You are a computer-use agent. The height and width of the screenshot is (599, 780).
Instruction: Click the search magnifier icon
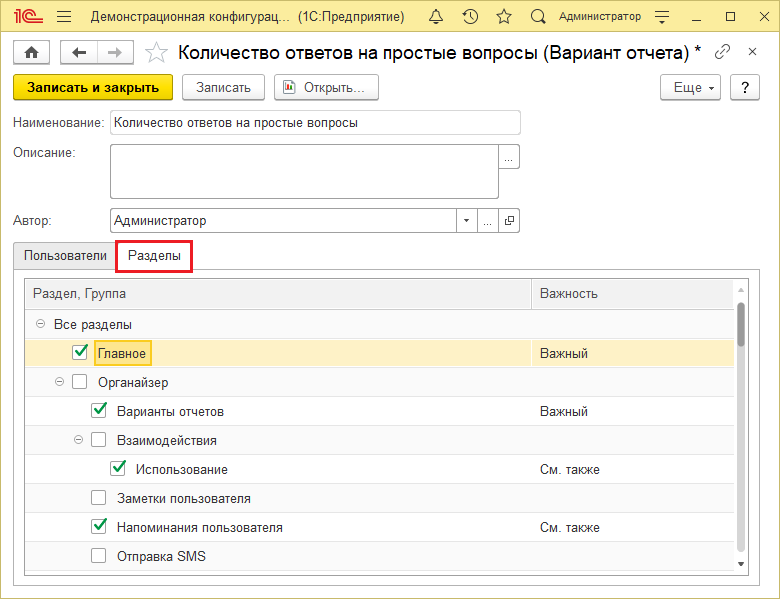538,16
